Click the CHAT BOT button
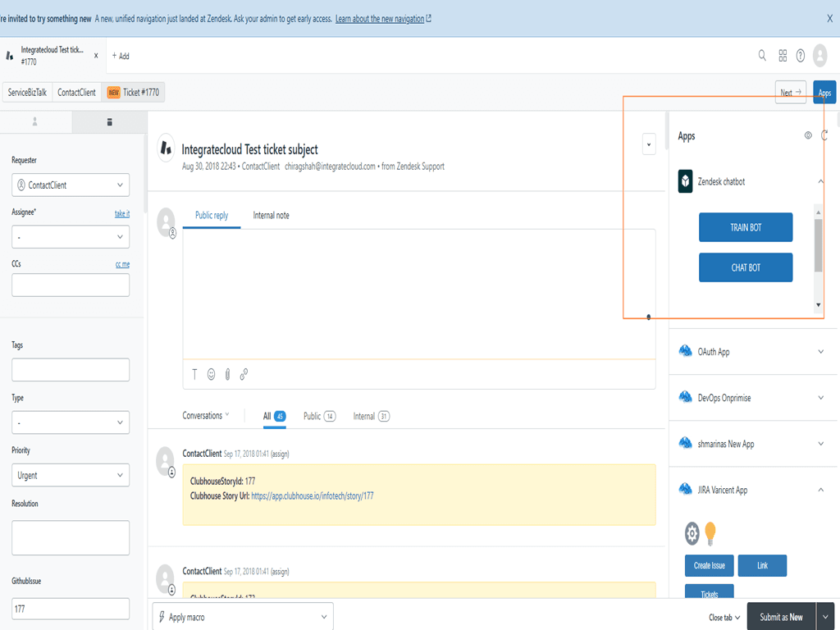The width and height of the screenshot is (840, 630). click(x=746, y=267)
